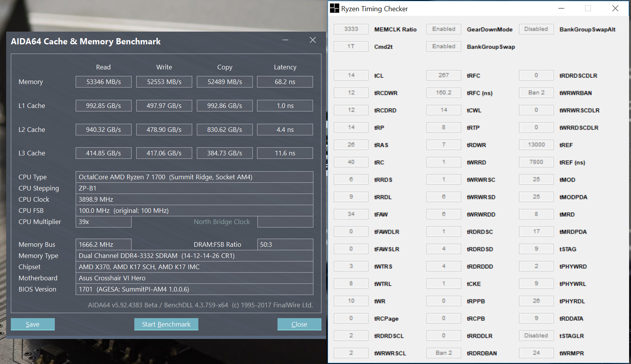This screenshot has height=364, width=631.
Task: Click the CPU Stepping value ZP-B1
Action: [195, 188]
